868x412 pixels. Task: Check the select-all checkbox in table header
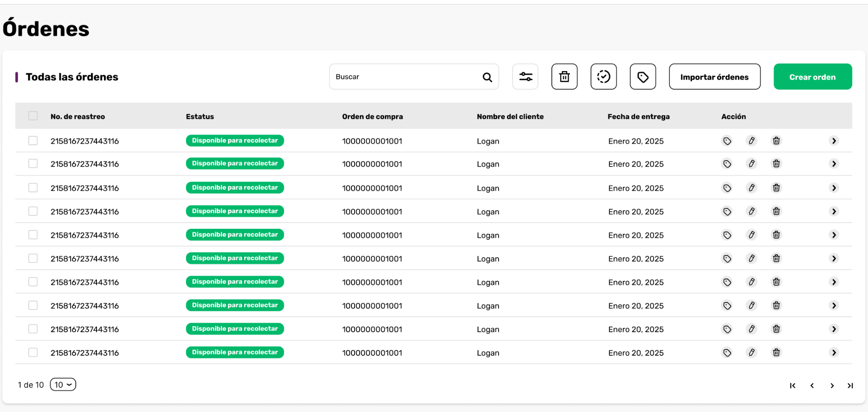(x=33, y=116)
